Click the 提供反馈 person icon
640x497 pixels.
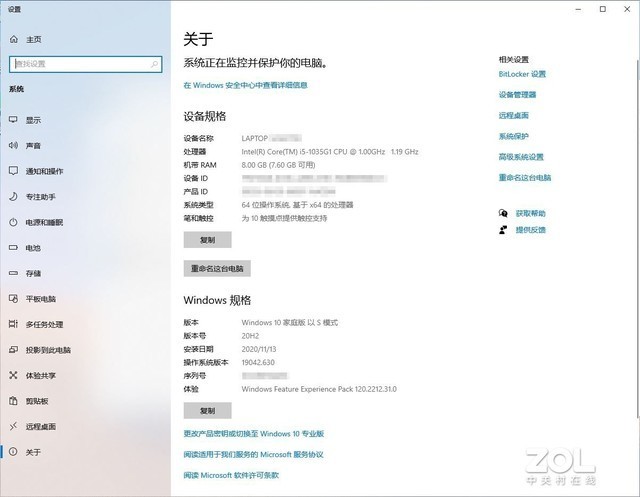[x=503, y=230]
